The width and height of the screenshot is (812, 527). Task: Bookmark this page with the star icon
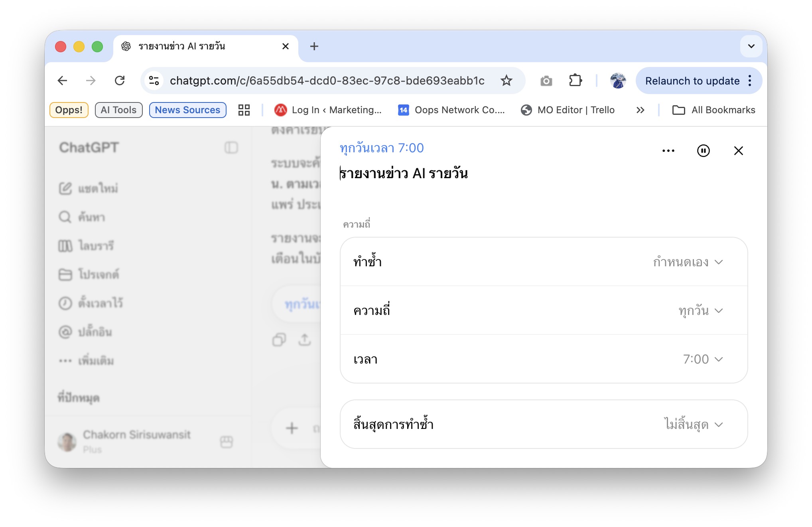507,81
